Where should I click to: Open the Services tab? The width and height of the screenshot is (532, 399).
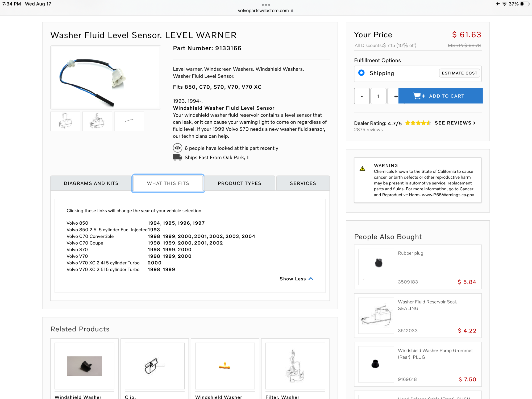(303, 183)
